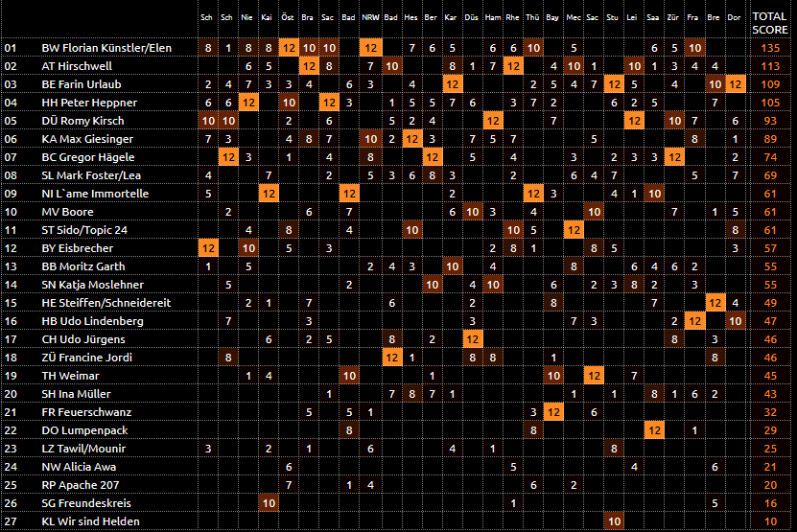Click rank number 01 in the first column
Viewport: 797px width, 532px height.
(11, 48)
